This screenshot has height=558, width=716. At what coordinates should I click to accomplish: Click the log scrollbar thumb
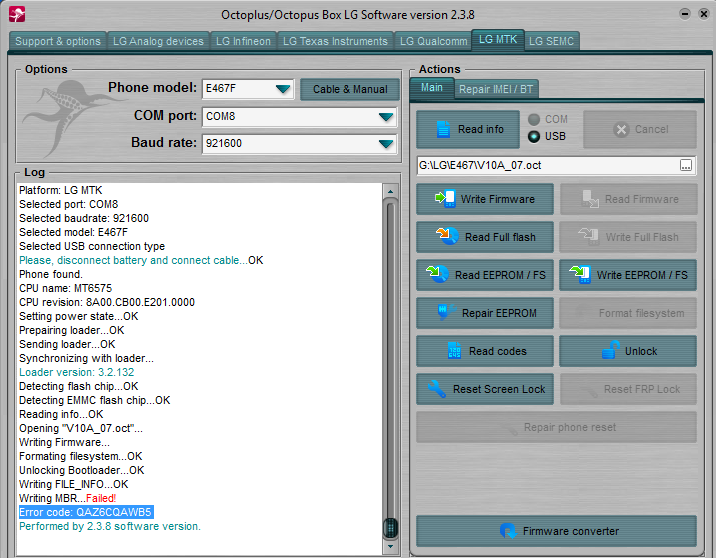390,528
